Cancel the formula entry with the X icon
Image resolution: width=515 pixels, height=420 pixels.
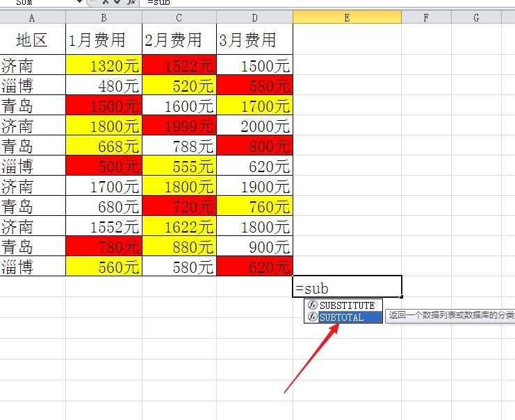click(x=106, y=2)
